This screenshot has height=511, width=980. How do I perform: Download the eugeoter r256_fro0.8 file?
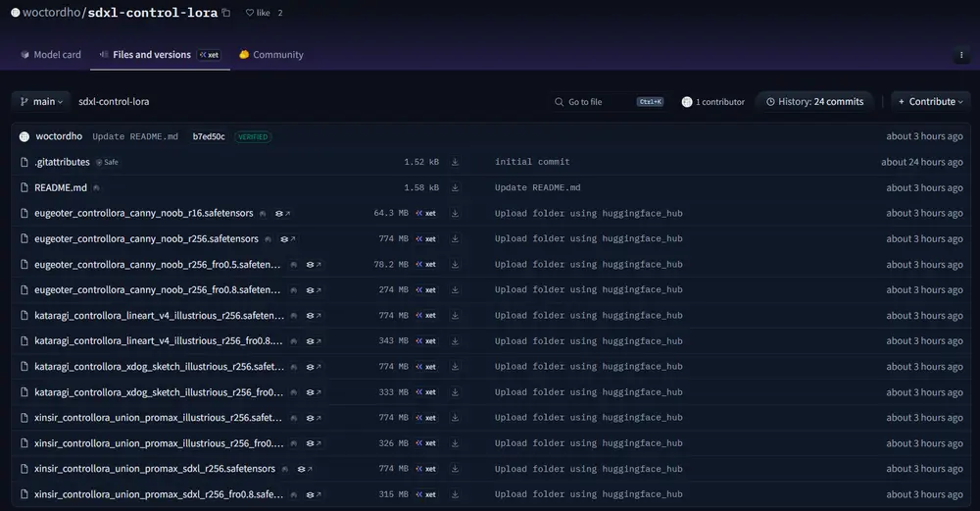point(455,289)
